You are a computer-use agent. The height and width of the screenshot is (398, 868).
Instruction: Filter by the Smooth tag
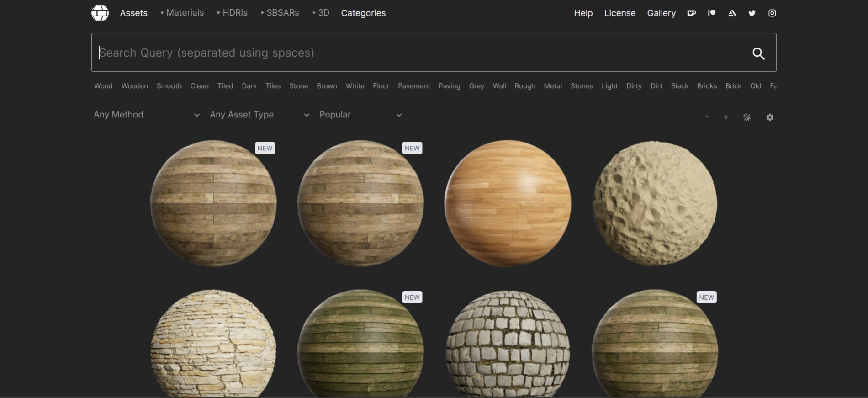(x=169, y=86)
